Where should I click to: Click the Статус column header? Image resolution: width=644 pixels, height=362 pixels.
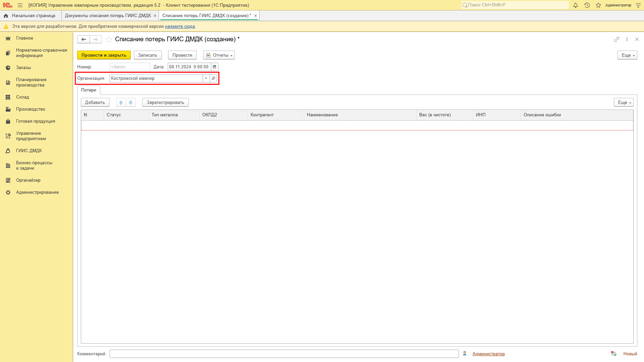[126, 115]
